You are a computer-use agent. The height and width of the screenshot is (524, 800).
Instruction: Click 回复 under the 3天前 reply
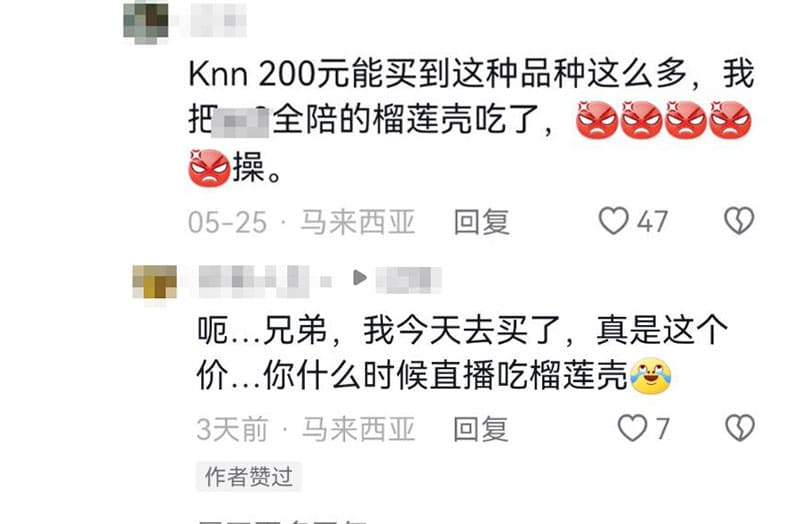(x=481, y=429)
